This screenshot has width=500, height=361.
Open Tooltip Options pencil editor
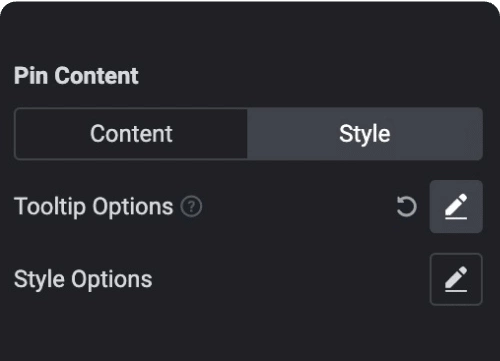pyautogui.click(x=456, y=207)
